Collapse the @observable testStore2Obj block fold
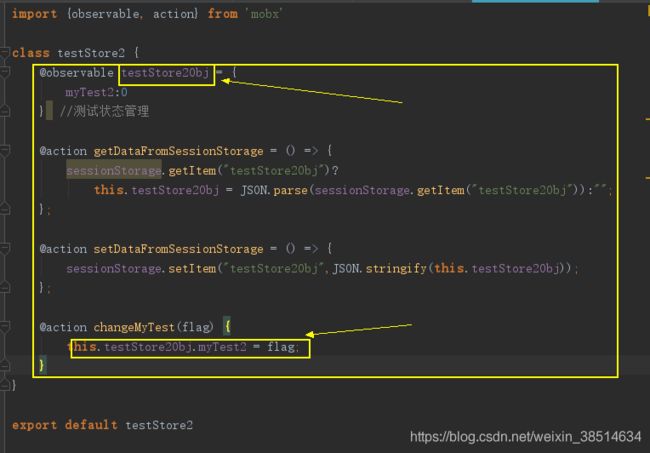The image size is (650, 453). pyautogui.click(x=5, y=73)
